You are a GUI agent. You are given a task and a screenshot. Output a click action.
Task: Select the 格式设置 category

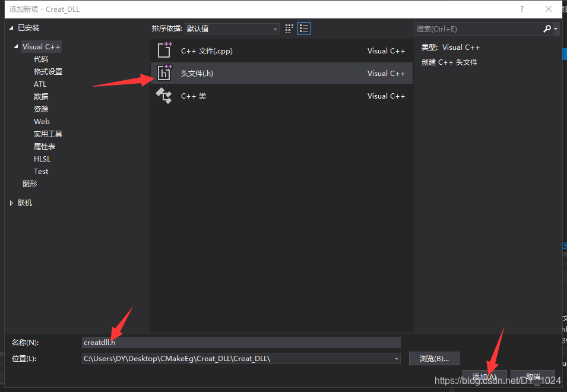coord(48,72)
